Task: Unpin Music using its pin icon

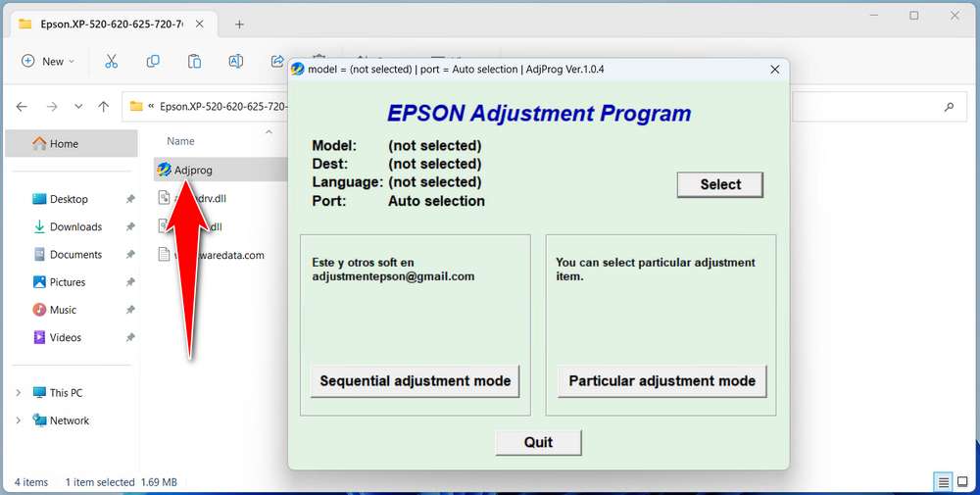Action: (130, 310)
